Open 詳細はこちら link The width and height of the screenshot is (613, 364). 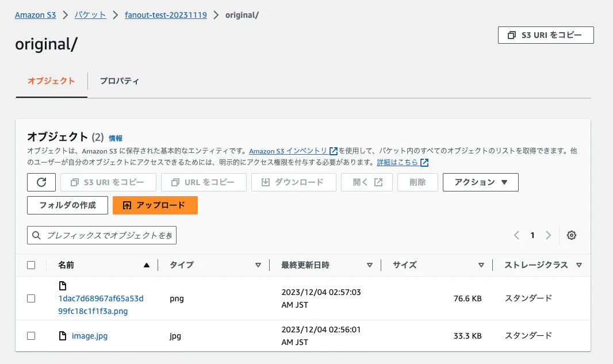click(397, 162)
